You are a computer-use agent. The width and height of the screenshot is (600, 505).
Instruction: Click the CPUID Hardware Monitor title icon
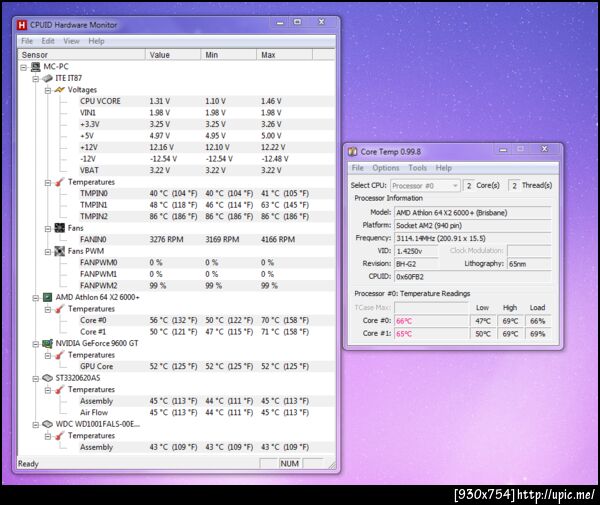click(22, 25)
